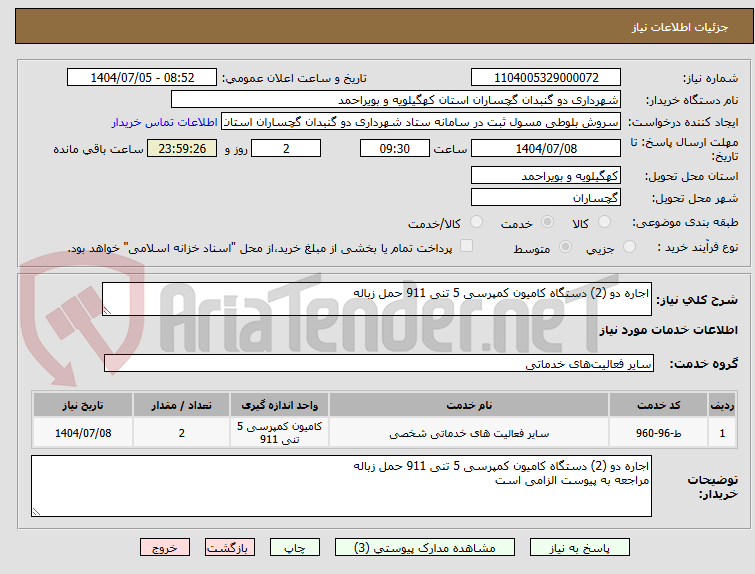Open مشاهده مدارک پیوستی (3) attachments
Viewport: 755px width, 574px height.
[x=425, y=548]
